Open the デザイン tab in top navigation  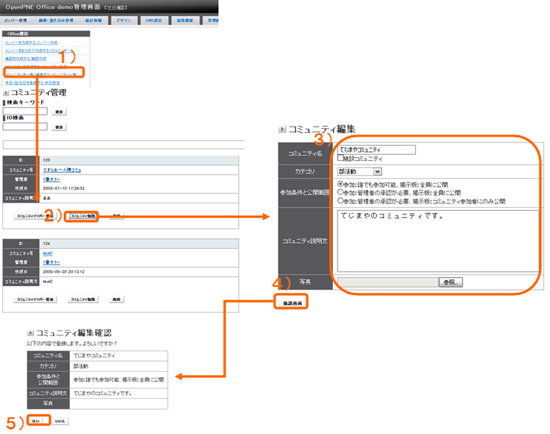[124, 20]
